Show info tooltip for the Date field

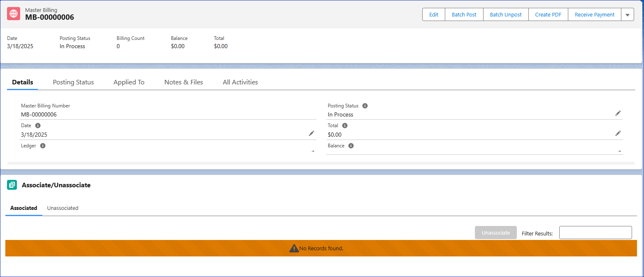38,126
